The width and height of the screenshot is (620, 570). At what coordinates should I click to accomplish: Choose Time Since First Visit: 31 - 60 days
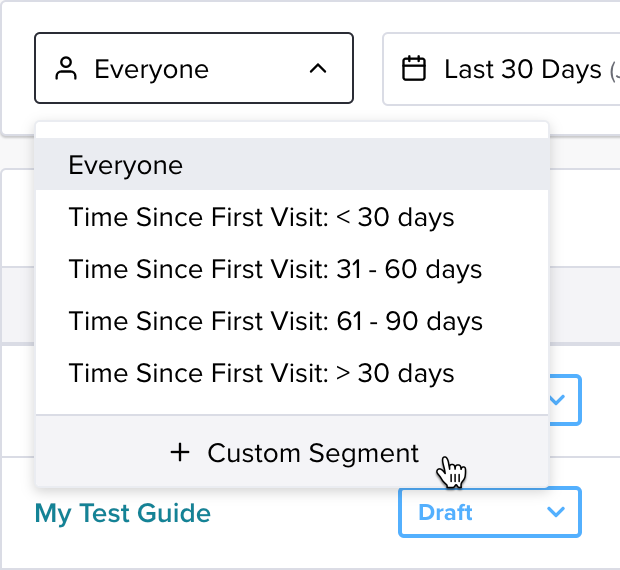[292, 269]
